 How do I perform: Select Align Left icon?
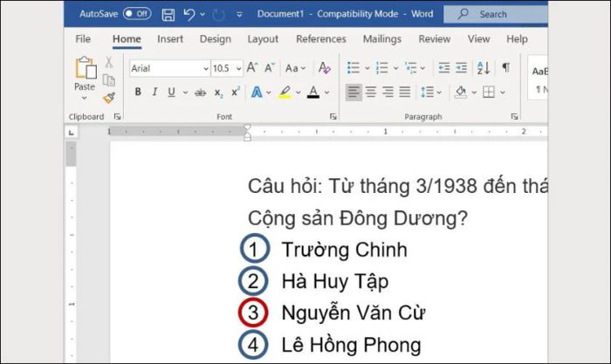tap(354, 93)
